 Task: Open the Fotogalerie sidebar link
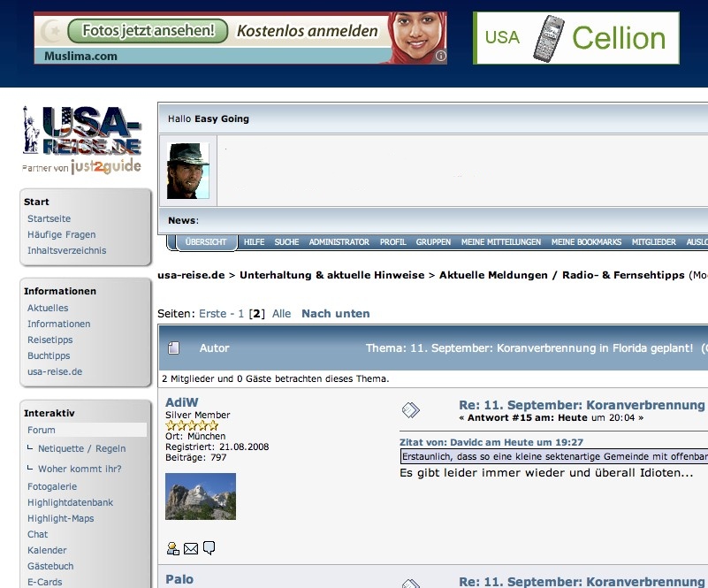pyautogui.click(x=52, y=486)
